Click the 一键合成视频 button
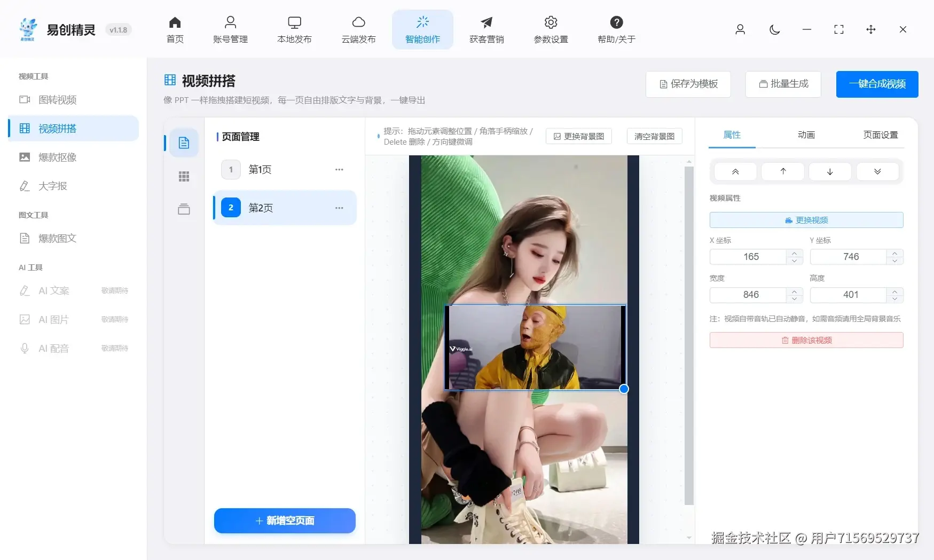 pyautogui.click(x=877, y=84)
